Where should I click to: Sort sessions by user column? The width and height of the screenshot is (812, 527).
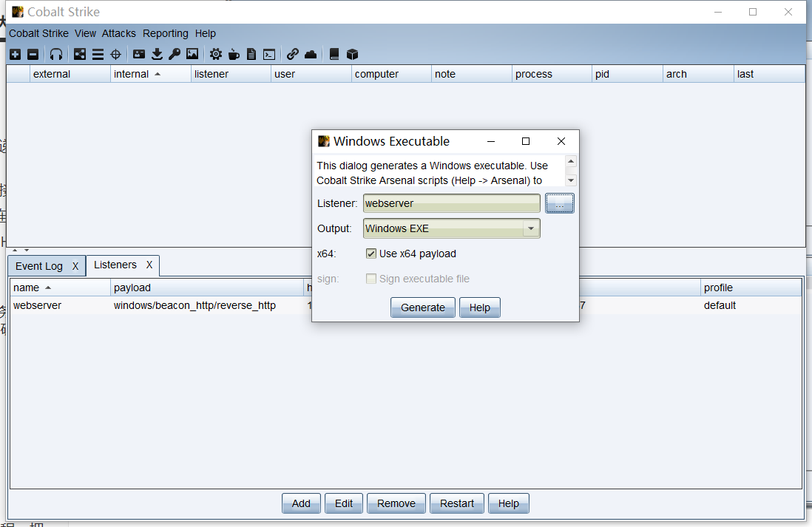(311, 74)
